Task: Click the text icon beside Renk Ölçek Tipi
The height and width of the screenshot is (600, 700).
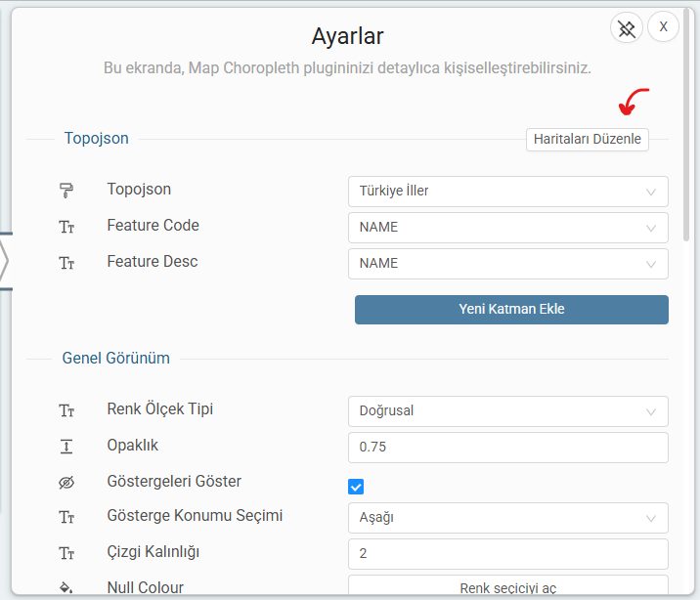Action: (66, 410)
